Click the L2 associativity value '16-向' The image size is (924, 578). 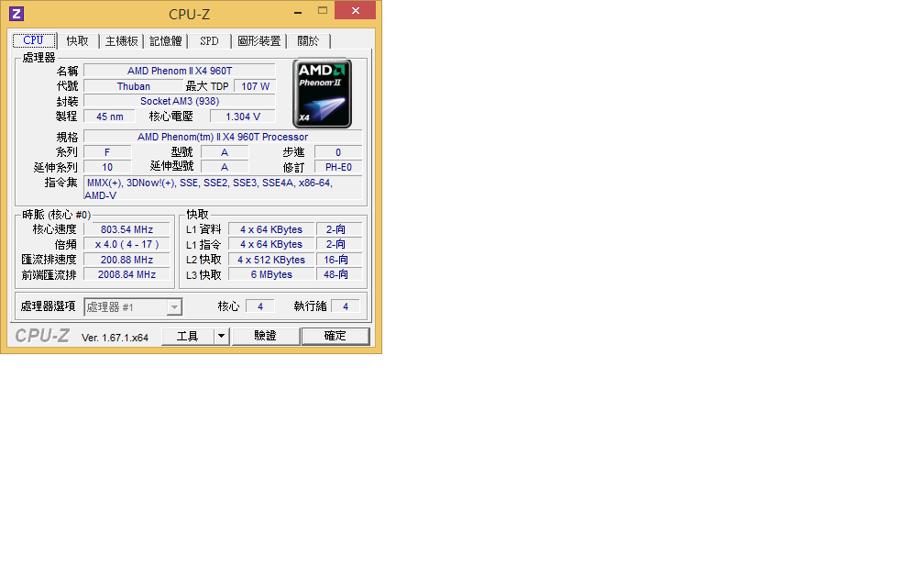point(339,260)
